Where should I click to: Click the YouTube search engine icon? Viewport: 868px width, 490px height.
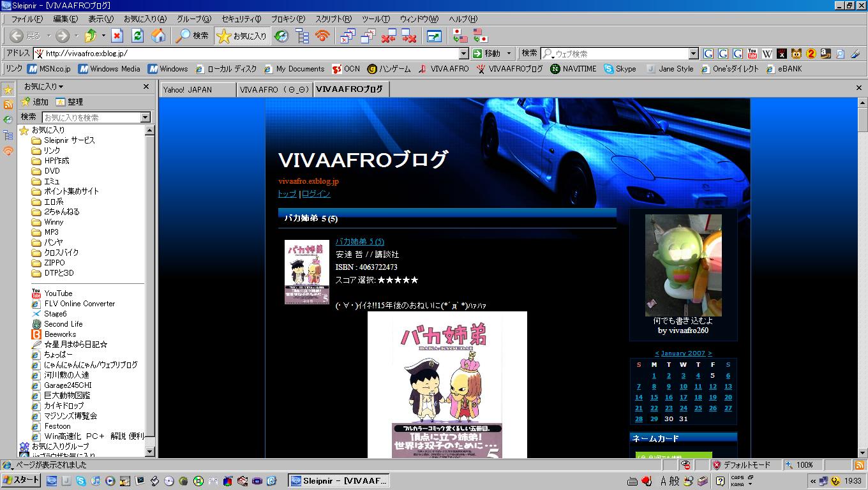click(x=752, y=54)
